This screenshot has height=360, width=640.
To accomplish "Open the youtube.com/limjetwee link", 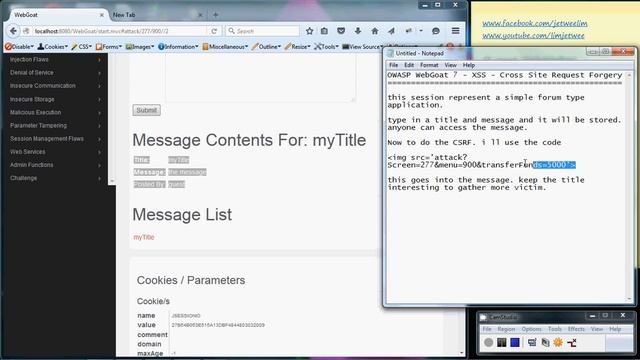I will tap(533, 36).
